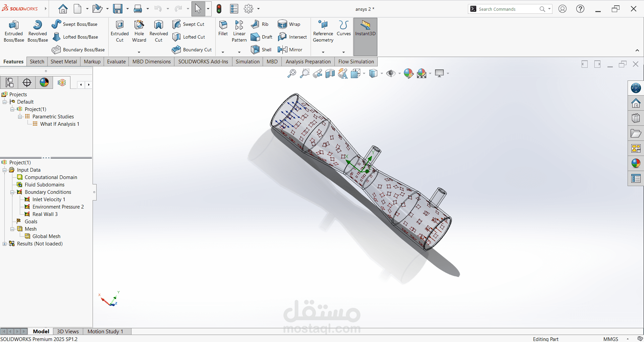Open the Sheet Metal tab
644x342 pixels.
[64, 62]
